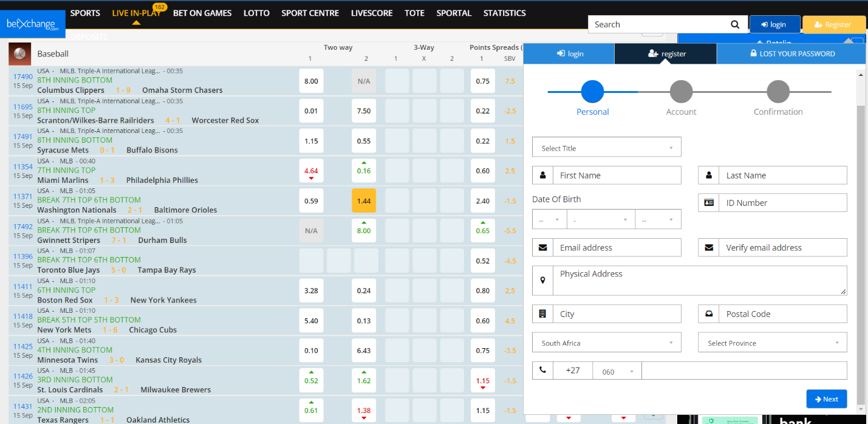Expand the Select Province dropdown

point(772,343)
